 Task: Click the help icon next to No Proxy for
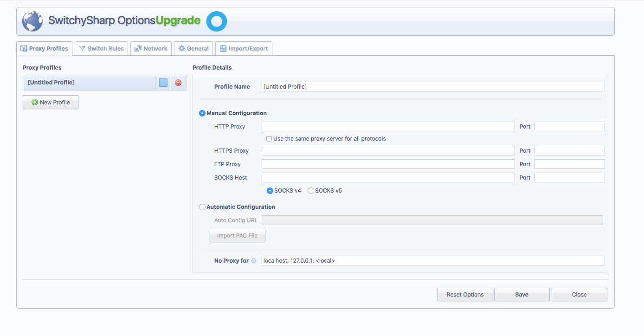[x=254, y=261]
